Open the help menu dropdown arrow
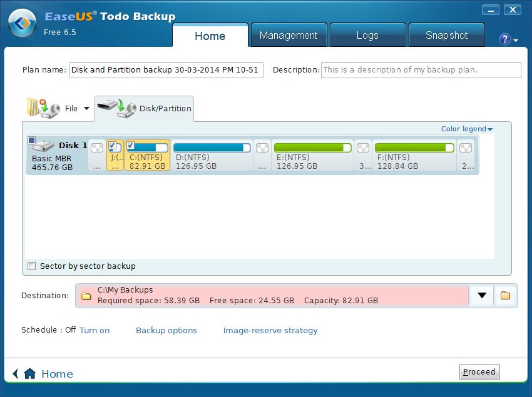This screenshot has width=532, height=397. pyautogui.click(x=516, y=41)
